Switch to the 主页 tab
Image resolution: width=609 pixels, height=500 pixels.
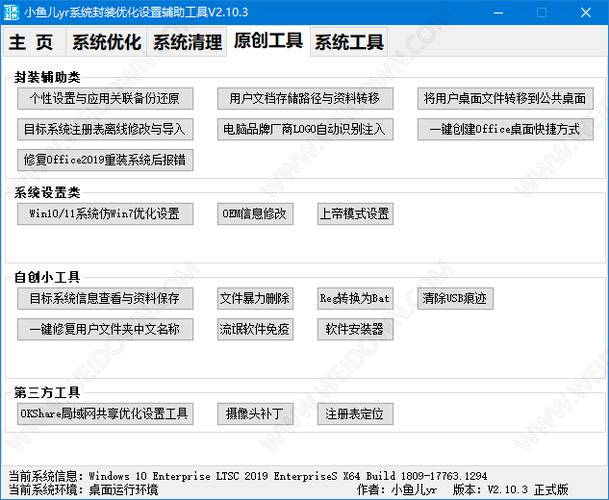(32, 43)
